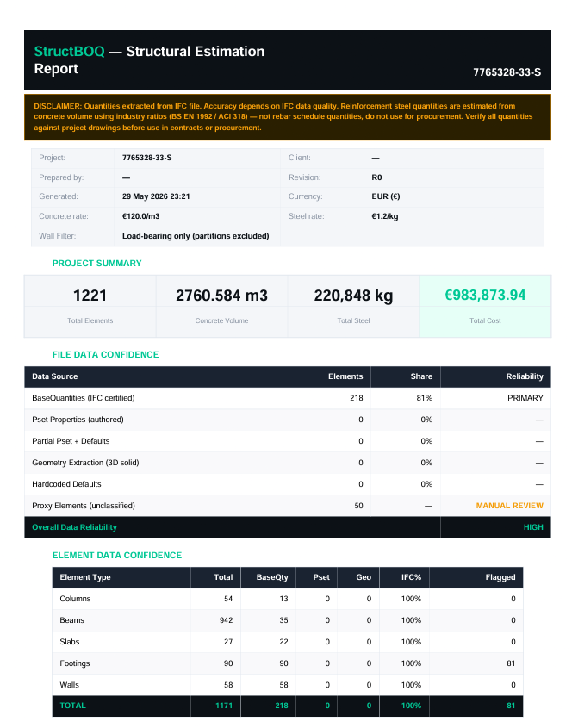Select the Wall Filter Load-bearing only value
Viewport: 572px width, 728px height.
coord(196,236)
